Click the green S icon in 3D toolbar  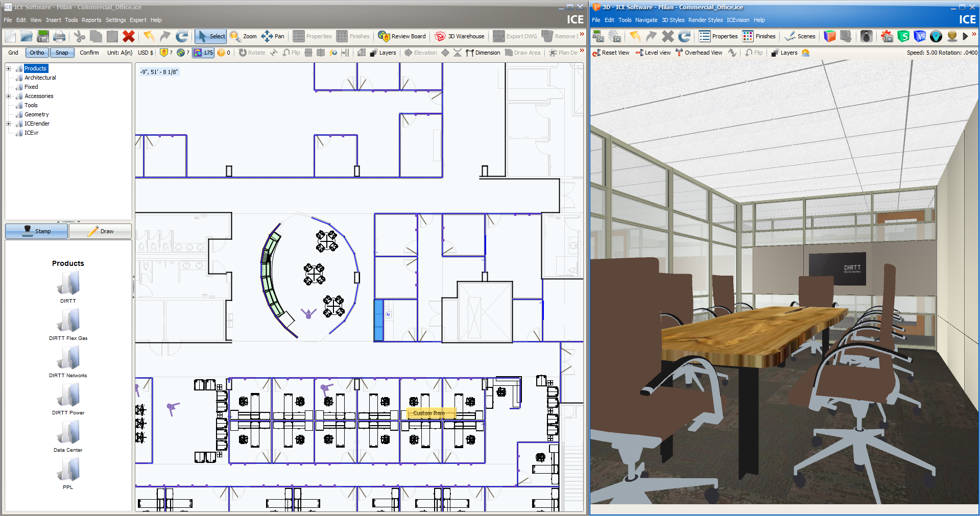coord(903,36)
